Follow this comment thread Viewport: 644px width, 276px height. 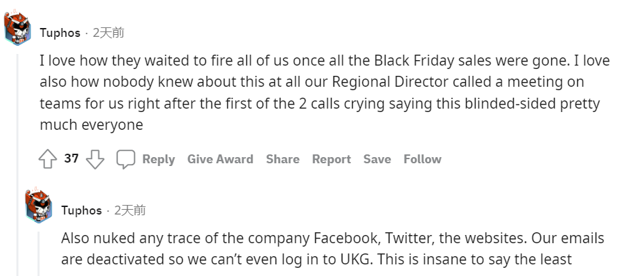pyautogui.click(x=422, y=159)
